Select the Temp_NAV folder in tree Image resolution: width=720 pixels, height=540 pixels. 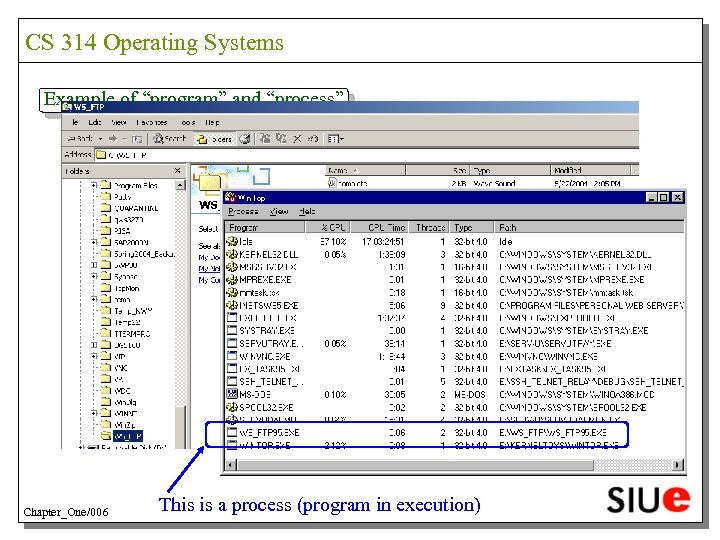tap(133, 311)
